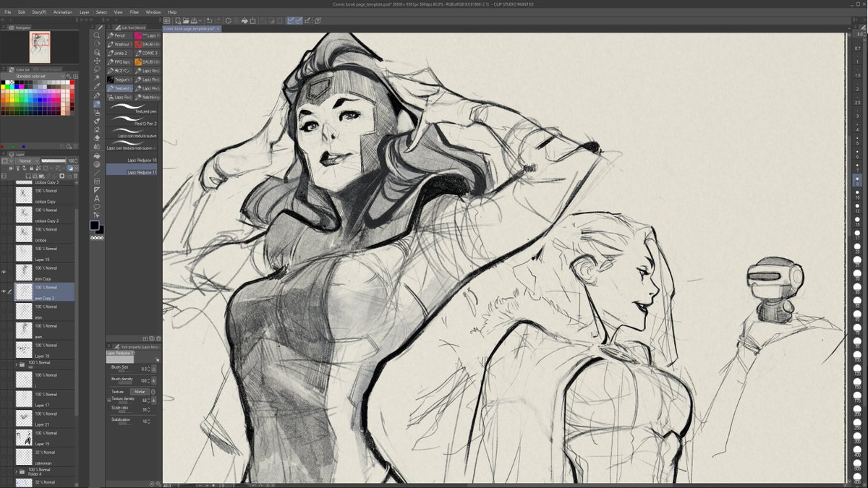Select the Textured pen brush
The height and width of the screenshot is (488, 868).
132,108
